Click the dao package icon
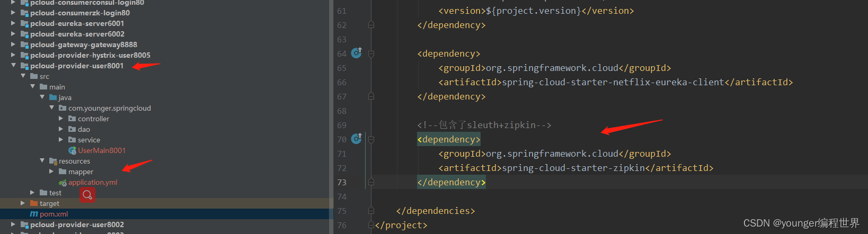 click(72, 129)
